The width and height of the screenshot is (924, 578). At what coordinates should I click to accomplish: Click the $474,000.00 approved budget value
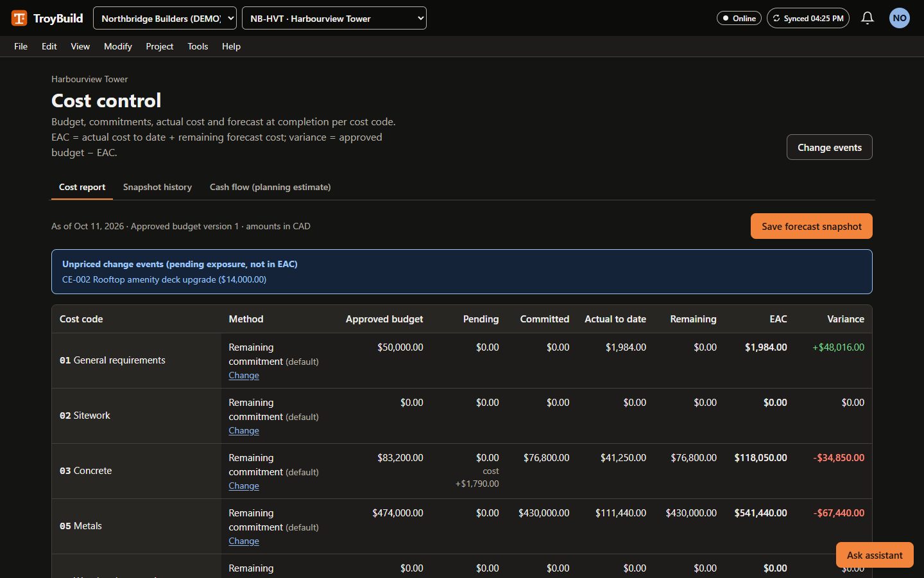click(x=398, y=512)
